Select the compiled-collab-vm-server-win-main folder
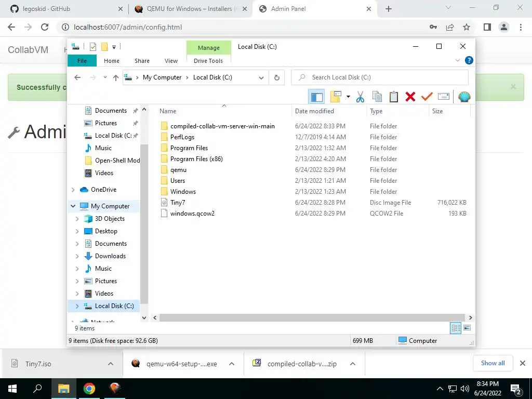532x399 pixels. 222,126
